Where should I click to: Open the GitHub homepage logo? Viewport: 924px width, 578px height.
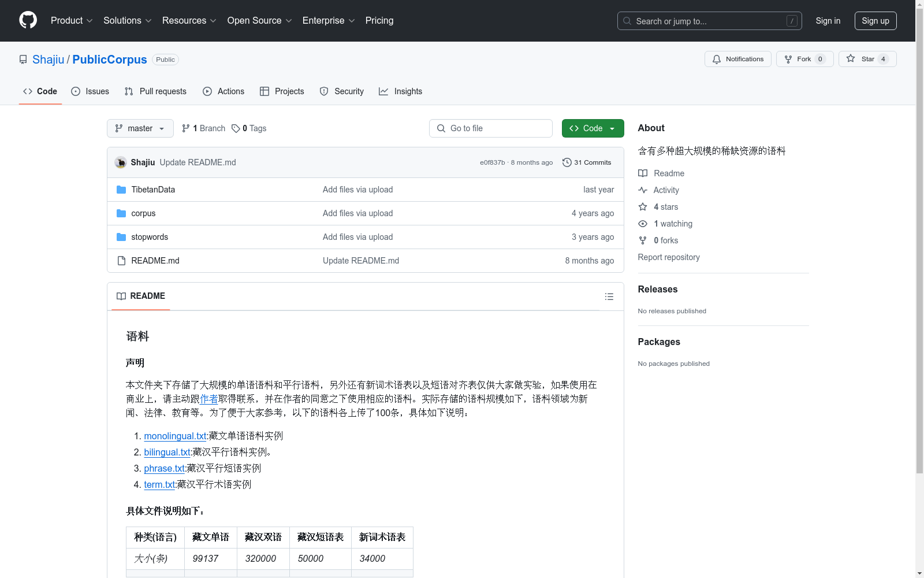click(28, 20)
